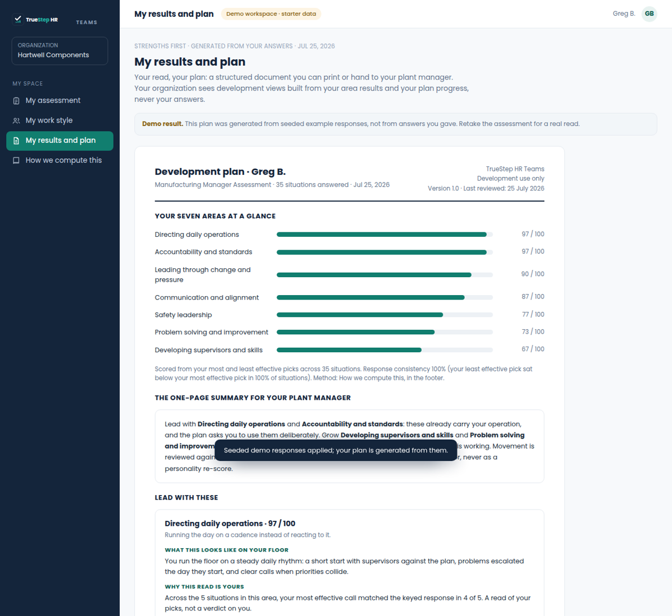Viewport: 672px width, 616px height.
Task: Click the Safety leadership row label
Action: point(183,315)
